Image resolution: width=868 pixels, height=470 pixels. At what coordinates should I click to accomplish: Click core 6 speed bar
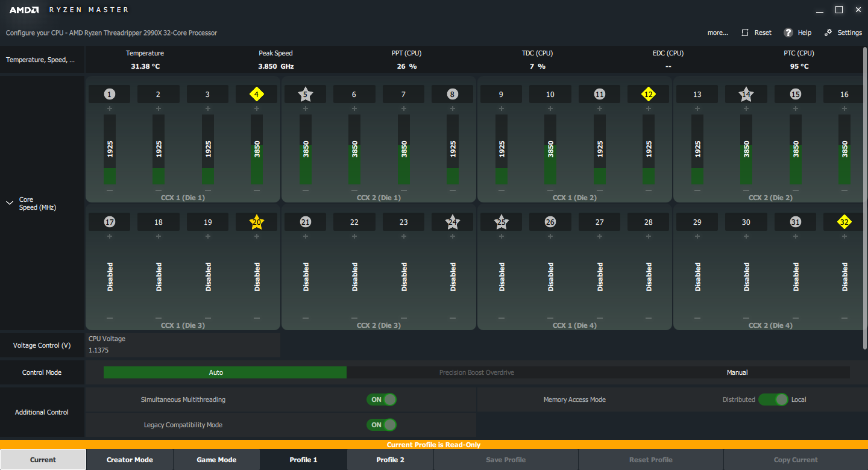[354, 149]
